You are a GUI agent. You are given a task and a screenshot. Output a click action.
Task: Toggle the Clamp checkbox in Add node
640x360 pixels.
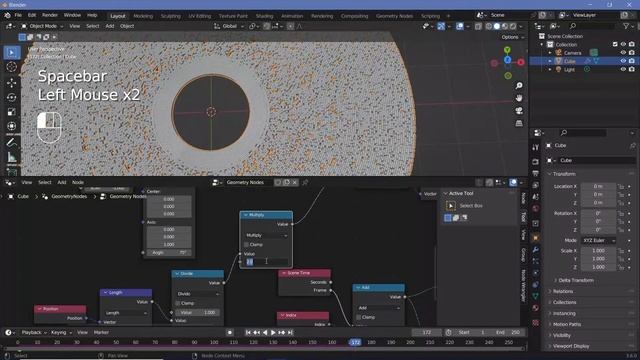[x=359, y=317]
